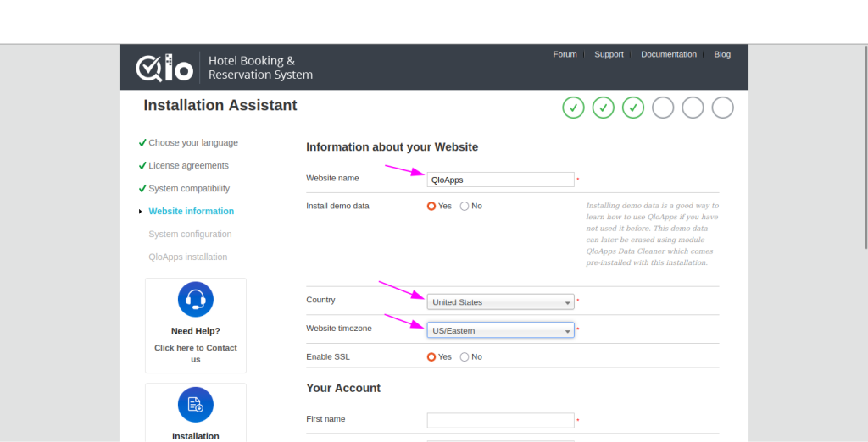Click the Your Account heading
868x442 pixels.
(x=343, y=389)
